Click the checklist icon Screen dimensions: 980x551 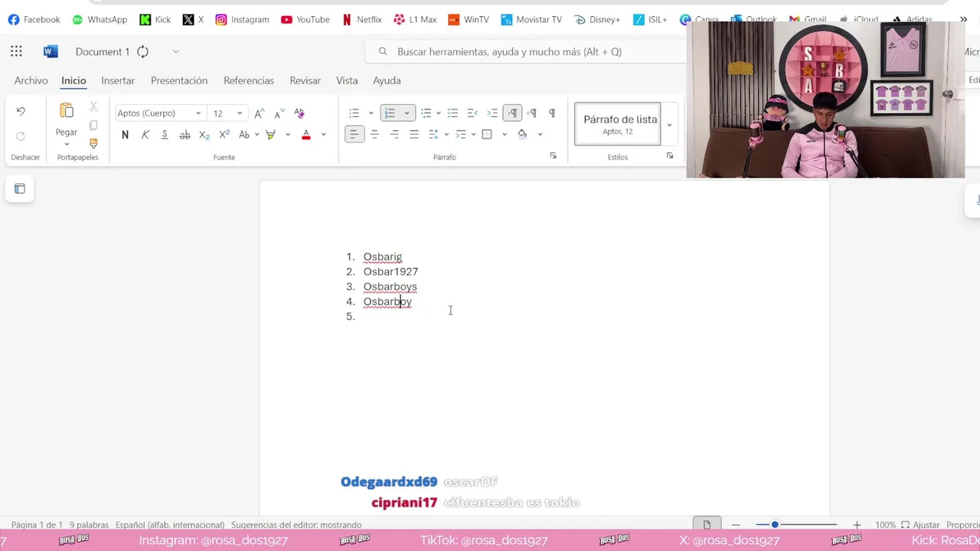[452, 113]
